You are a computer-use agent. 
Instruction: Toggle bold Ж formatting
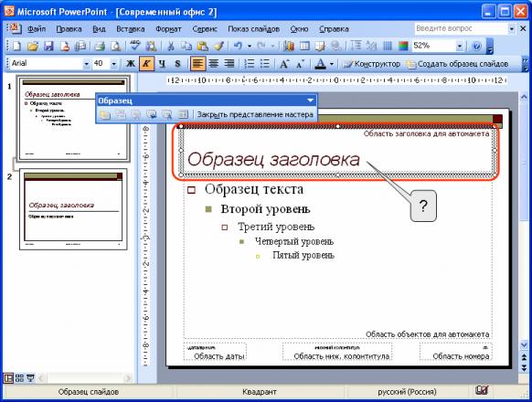tap(131, 63)
